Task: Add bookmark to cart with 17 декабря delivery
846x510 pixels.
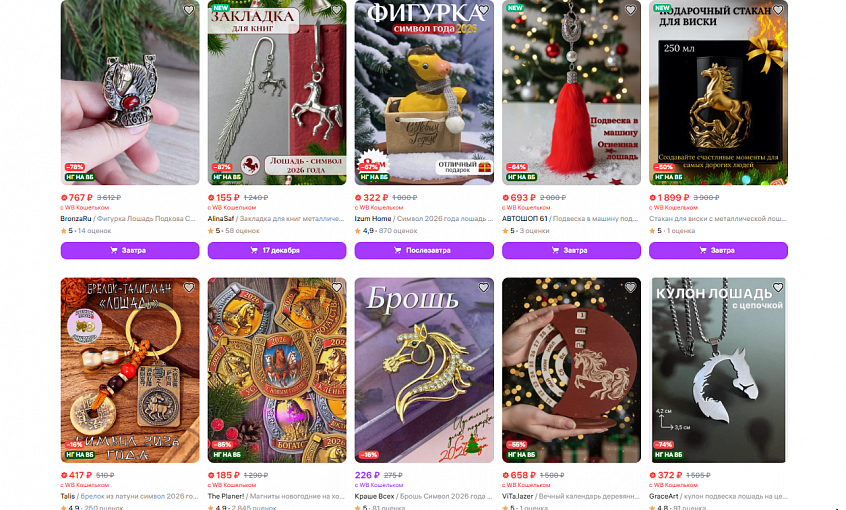Action: point(277,250)
